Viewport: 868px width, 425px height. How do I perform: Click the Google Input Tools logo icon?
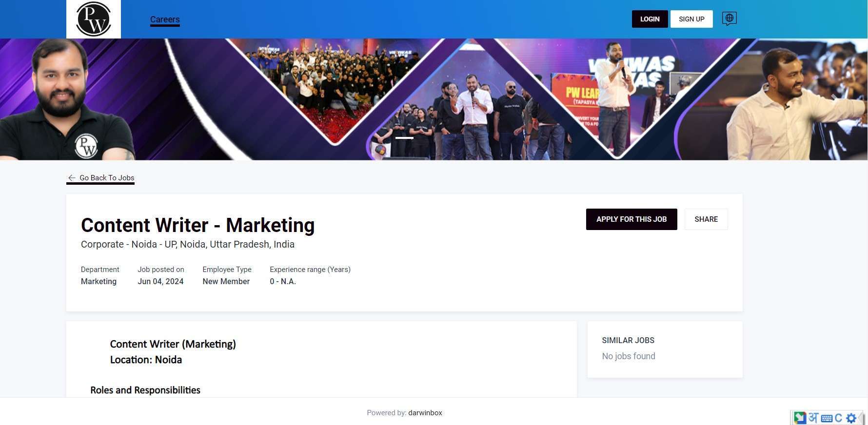pos(800,418)
